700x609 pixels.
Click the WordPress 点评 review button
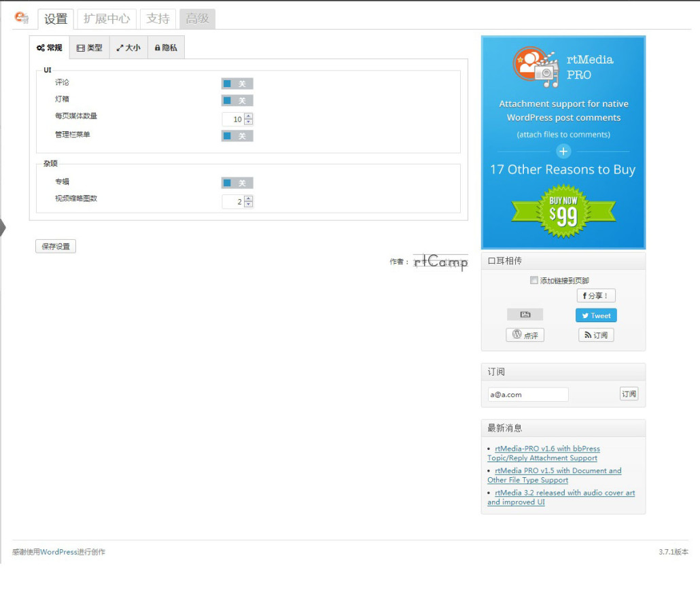pos(525,335)
